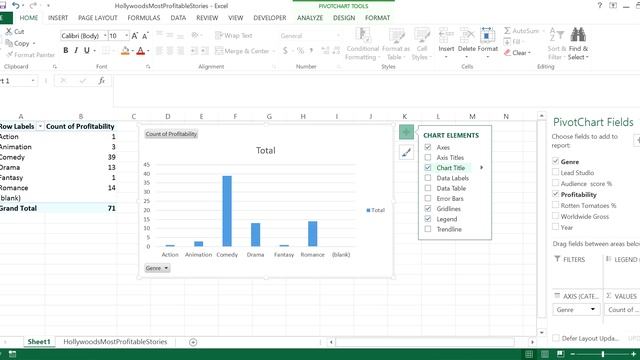Click Count of Profitability field button

point(171,134)
